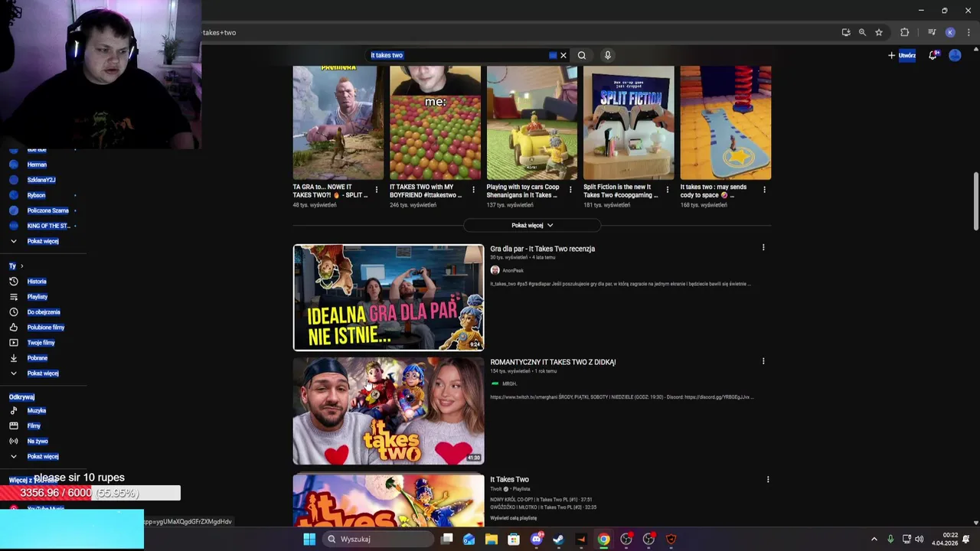Image resolution: width=980 pixels, height=551 pixels.
Task: Open options for 'TA GRA to...' Short
Action: click(x=376, y=190)
